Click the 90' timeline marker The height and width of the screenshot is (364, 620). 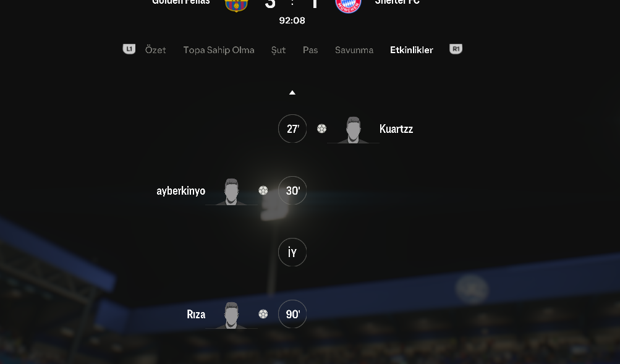(x=292, y=314)
